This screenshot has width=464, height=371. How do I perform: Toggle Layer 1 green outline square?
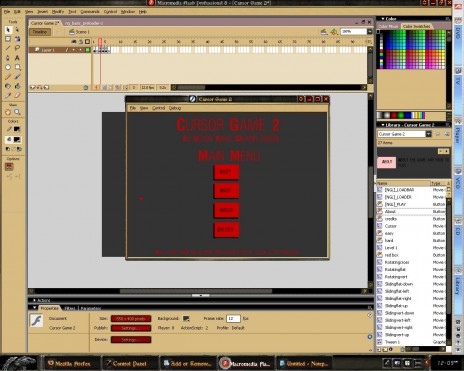[87, 50]
